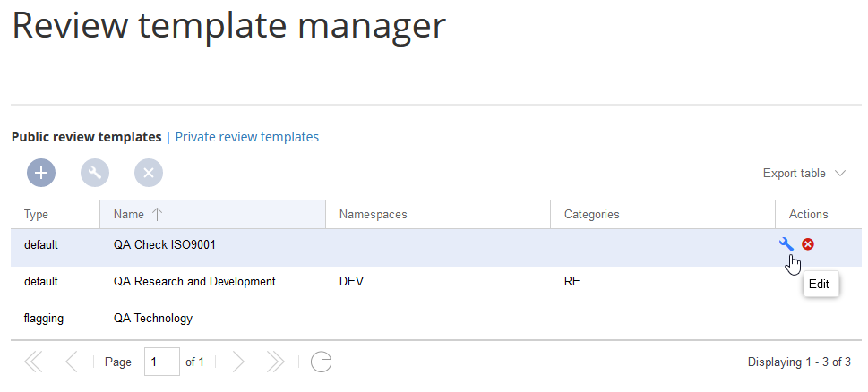Click the round plus add template button

[x=41, y=173]
